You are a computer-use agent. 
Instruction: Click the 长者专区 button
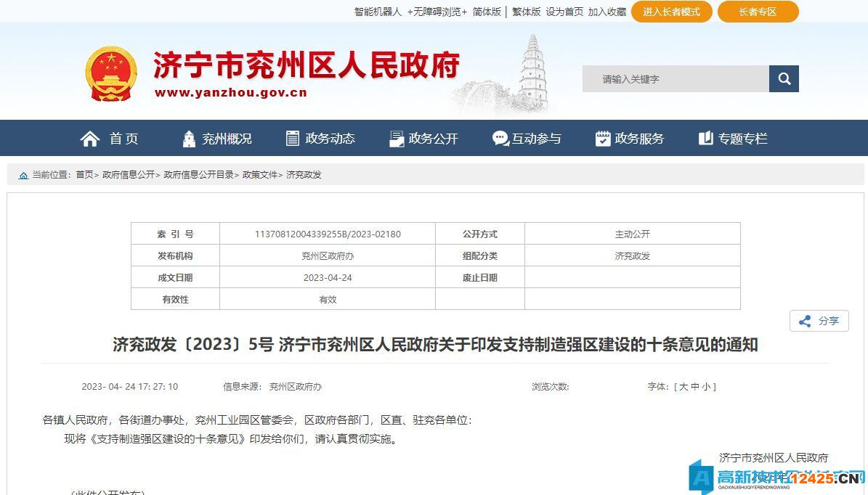click(758, 12)
